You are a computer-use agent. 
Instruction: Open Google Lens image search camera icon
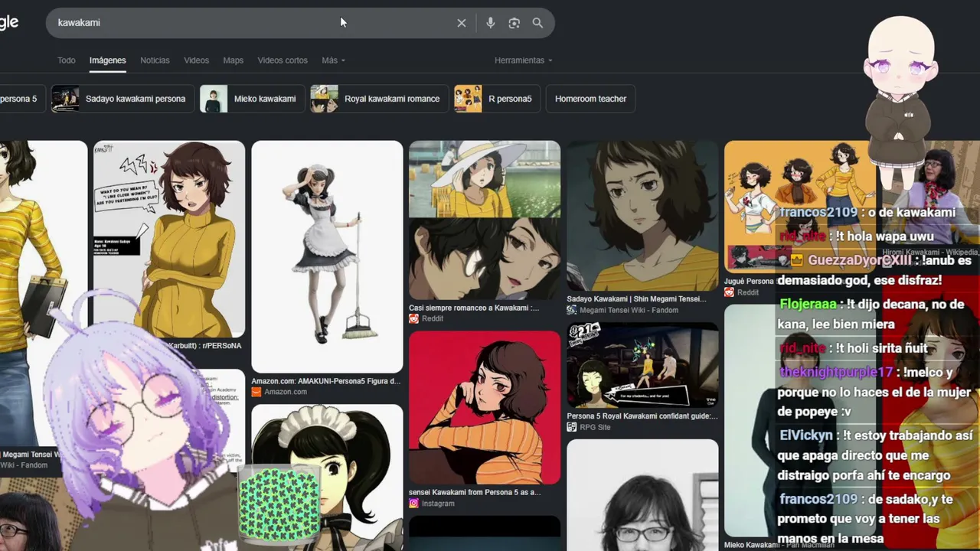pos(514,23)
